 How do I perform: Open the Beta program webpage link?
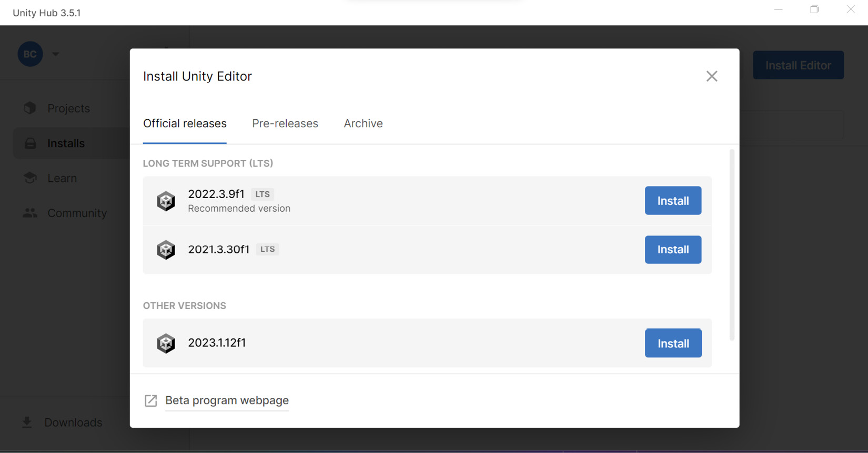point(227,400)
